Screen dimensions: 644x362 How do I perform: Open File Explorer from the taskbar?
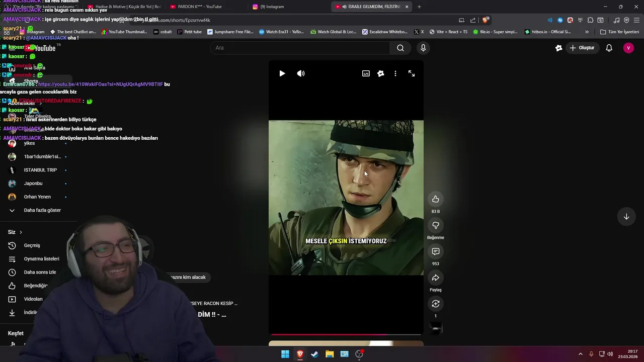pyautogui.click(x=330, y=354)
